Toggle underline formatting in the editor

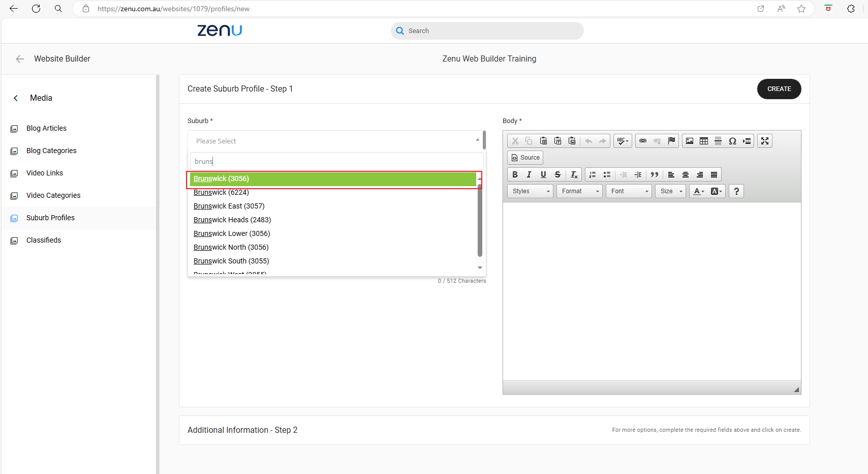[543, 174]
